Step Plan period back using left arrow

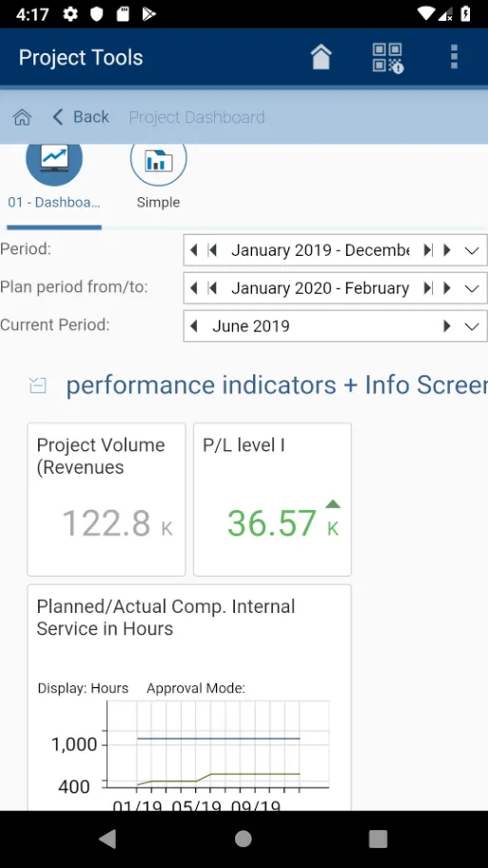(x=193, y=287)
